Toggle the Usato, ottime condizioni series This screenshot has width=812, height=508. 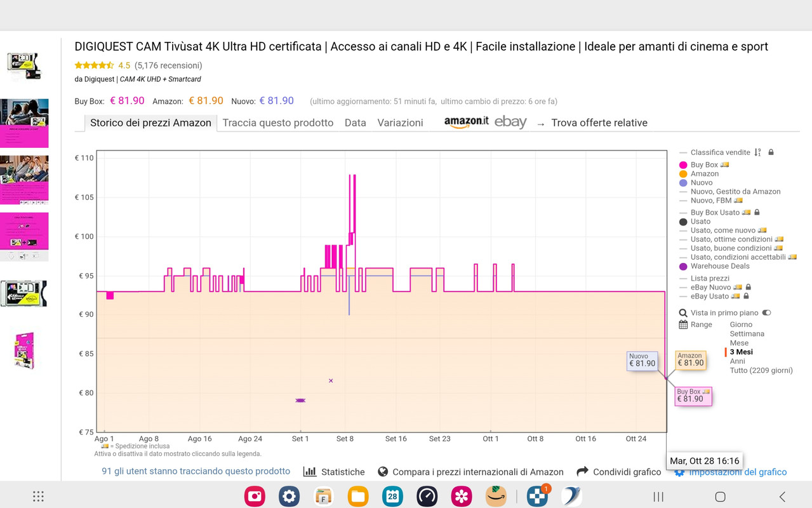(731, 239)
